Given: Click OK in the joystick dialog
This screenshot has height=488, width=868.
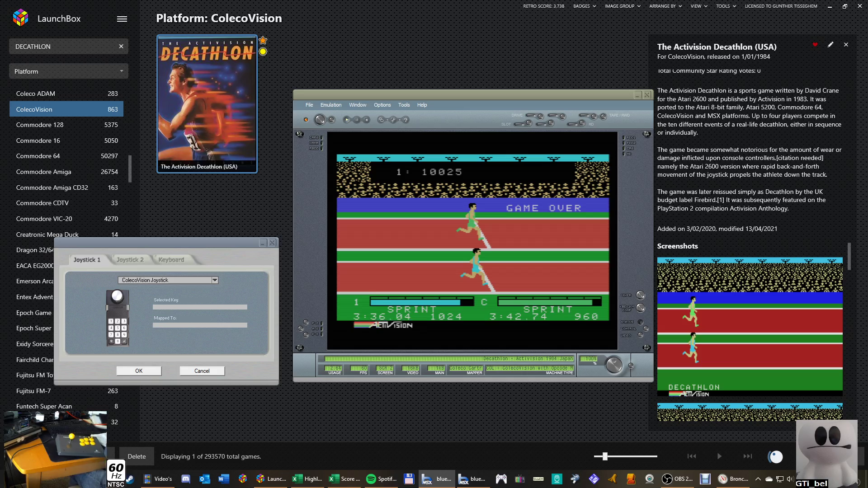Looking at the screenshot, I should coord(139,371).
